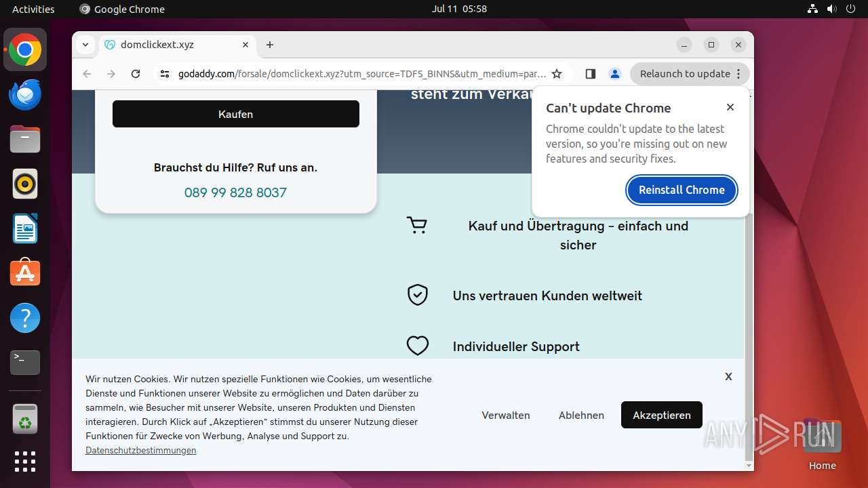Open Google Chrome app menu in top bar
868x488 pixels.
point(122,9)
